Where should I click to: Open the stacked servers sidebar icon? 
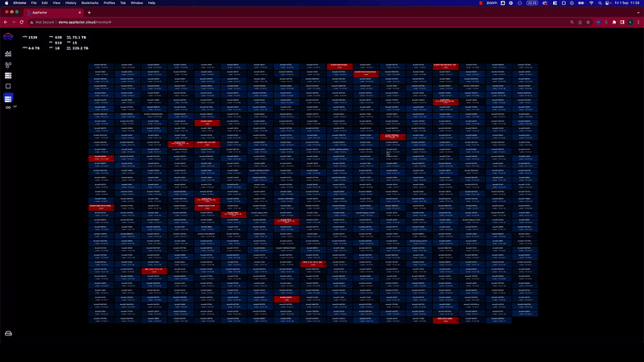tap(8, 76)
